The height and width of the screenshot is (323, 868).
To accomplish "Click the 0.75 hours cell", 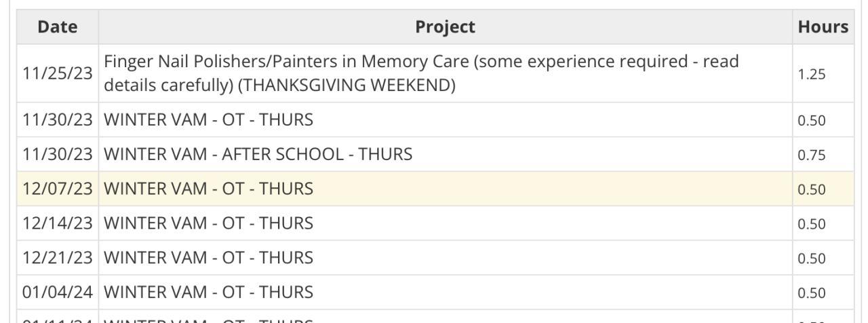I will coord(812,155).
